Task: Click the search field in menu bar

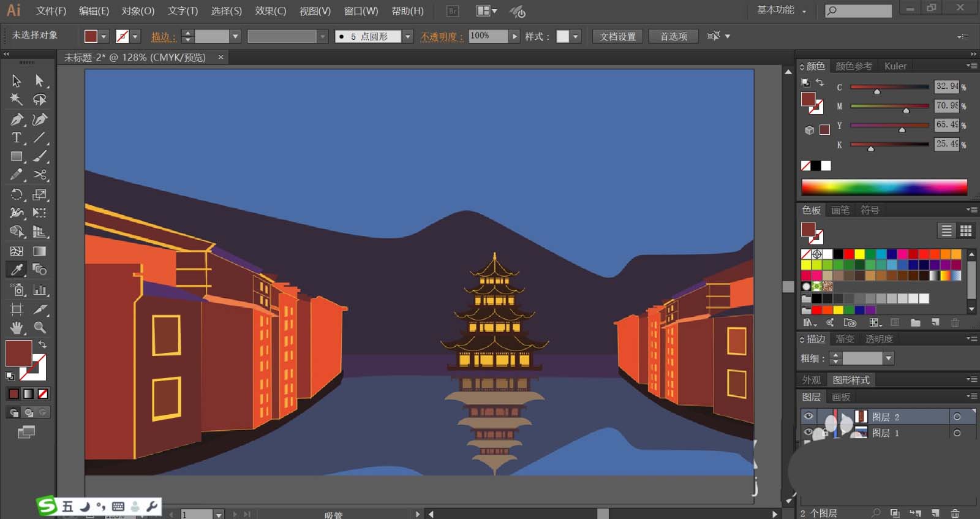Action: [858, 10]
